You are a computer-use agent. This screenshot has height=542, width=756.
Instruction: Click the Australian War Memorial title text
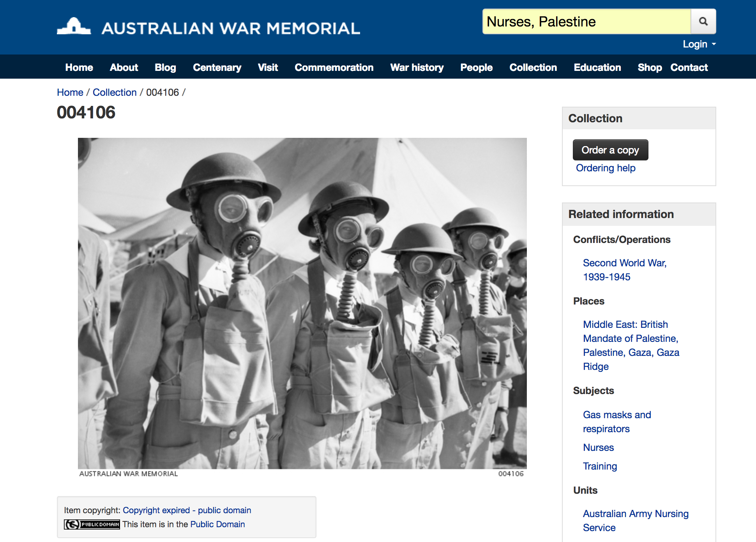click(x=231, y=28)
